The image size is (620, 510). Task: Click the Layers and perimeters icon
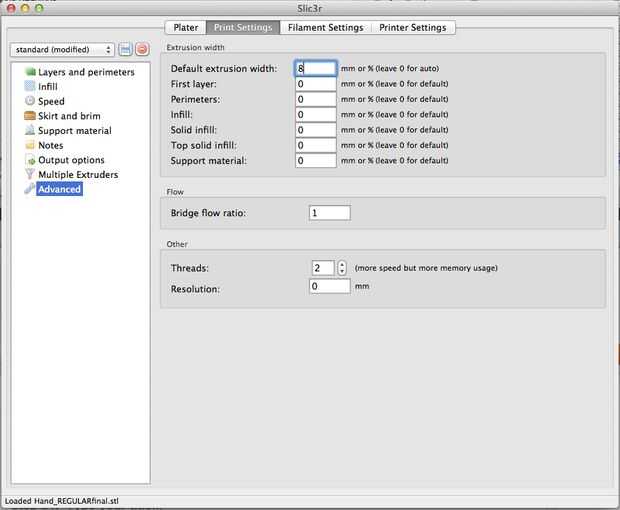pos(30,72)
